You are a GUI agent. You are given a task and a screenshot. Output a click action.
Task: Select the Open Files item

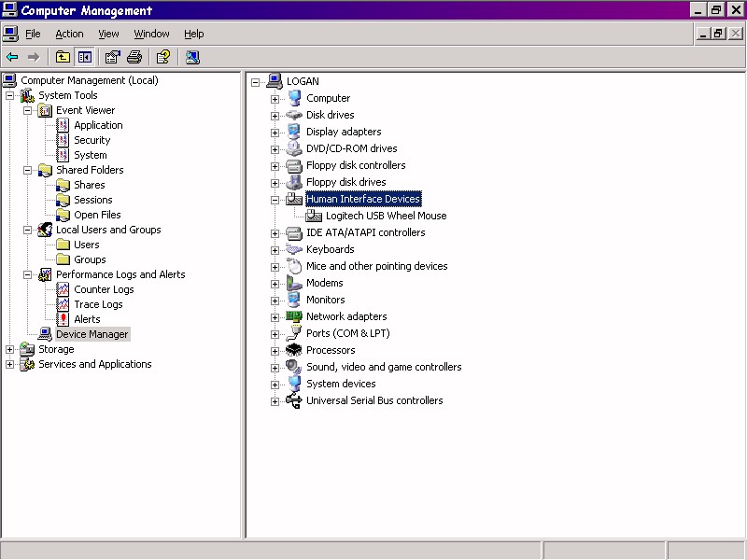click(x=97, y=215)
